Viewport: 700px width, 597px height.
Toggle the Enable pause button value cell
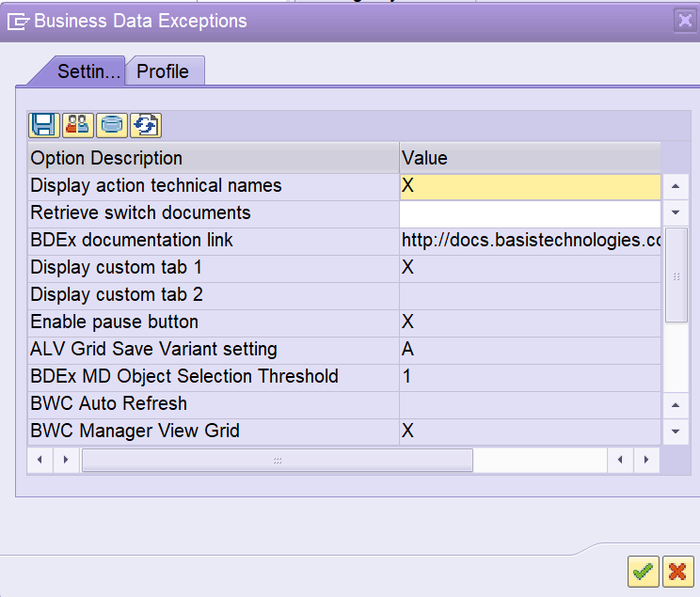pos(530,322)
